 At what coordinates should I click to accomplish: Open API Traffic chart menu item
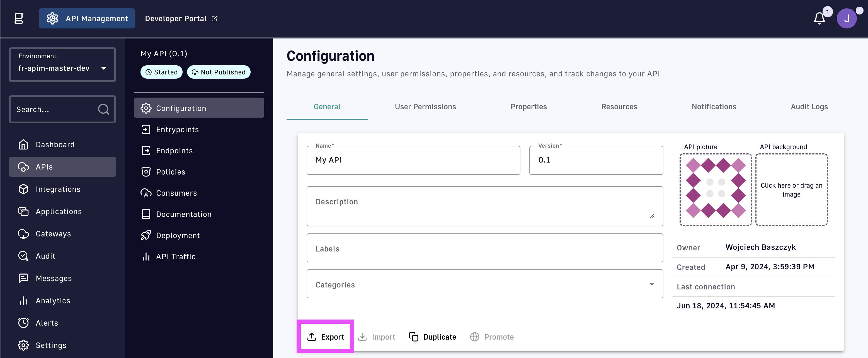[175, 257]
